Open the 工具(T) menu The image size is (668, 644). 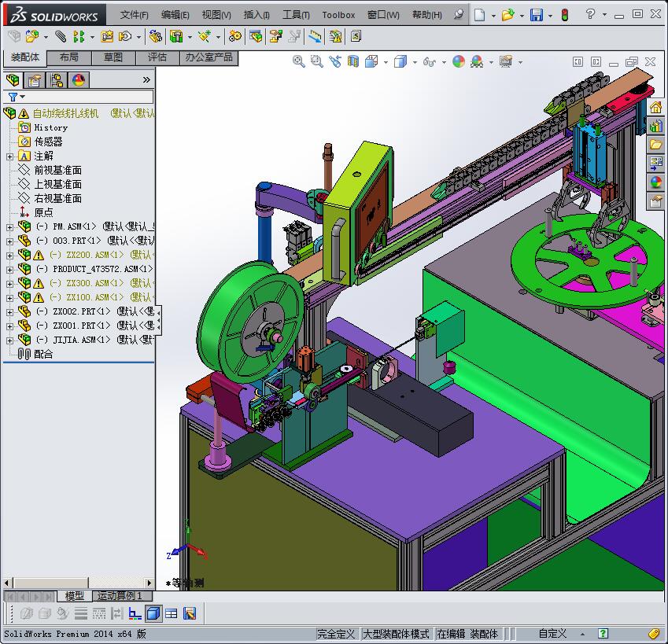[x=296, y=15]
